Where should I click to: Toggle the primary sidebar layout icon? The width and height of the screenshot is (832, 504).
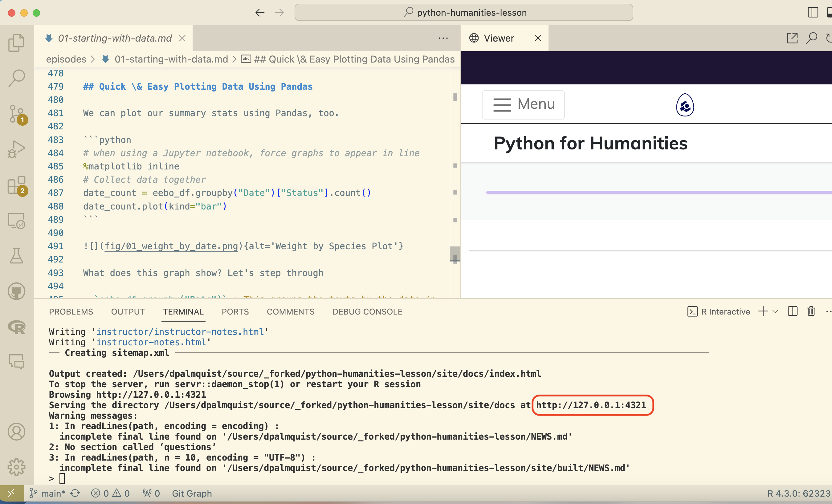click(812, 13)
